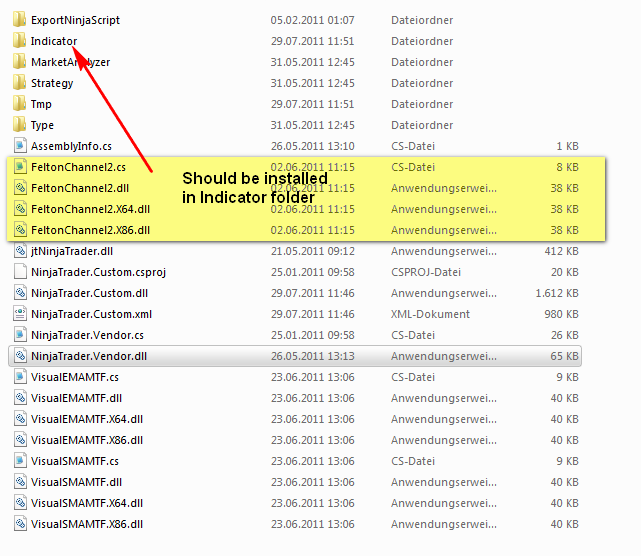Select the VisualEMAMTF.X64.dll file name
The image size is (641, 556).
(87, 419)
